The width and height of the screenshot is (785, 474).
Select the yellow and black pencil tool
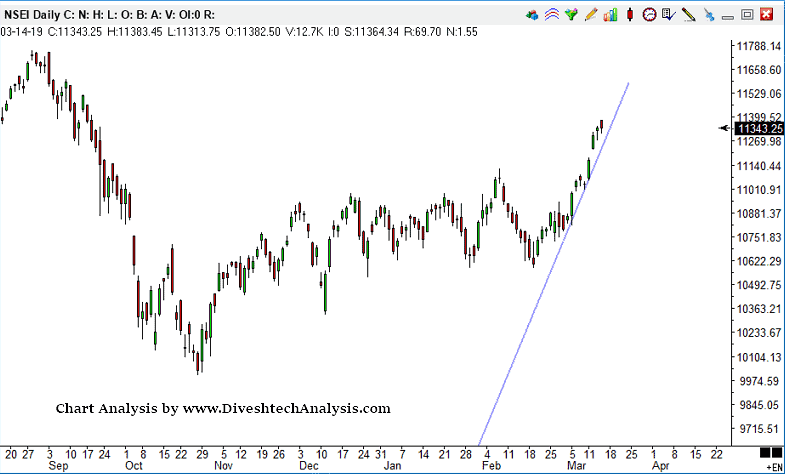point(689,15)
